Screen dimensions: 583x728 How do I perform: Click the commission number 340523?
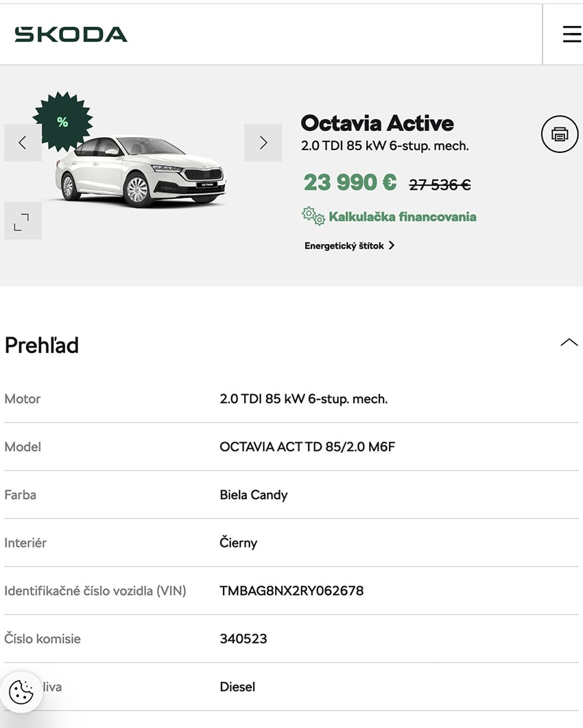(243, 639)
